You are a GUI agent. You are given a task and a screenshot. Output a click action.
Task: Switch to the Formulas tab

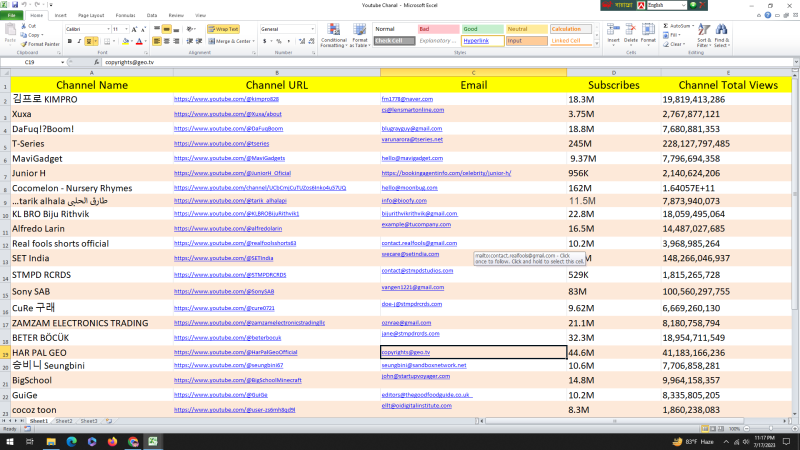pyautogui.click(x=126, y=15)
